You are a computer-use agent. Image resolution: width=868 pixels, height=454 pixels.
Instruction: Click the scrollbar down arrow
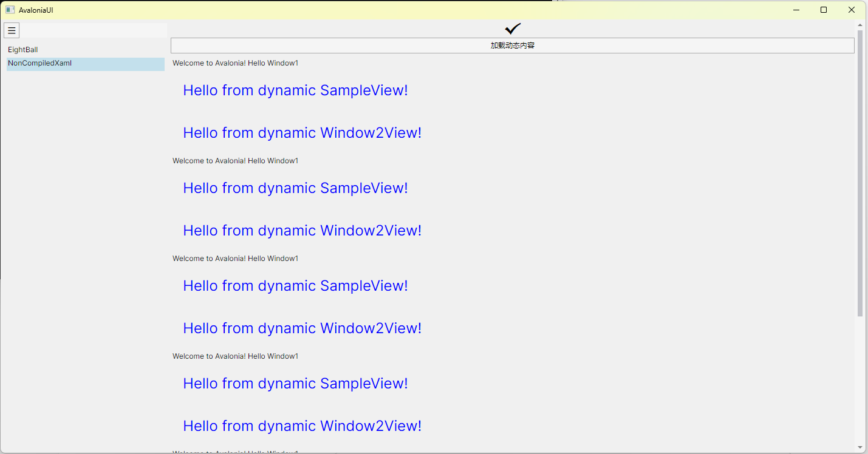click(x=859, y=447)
